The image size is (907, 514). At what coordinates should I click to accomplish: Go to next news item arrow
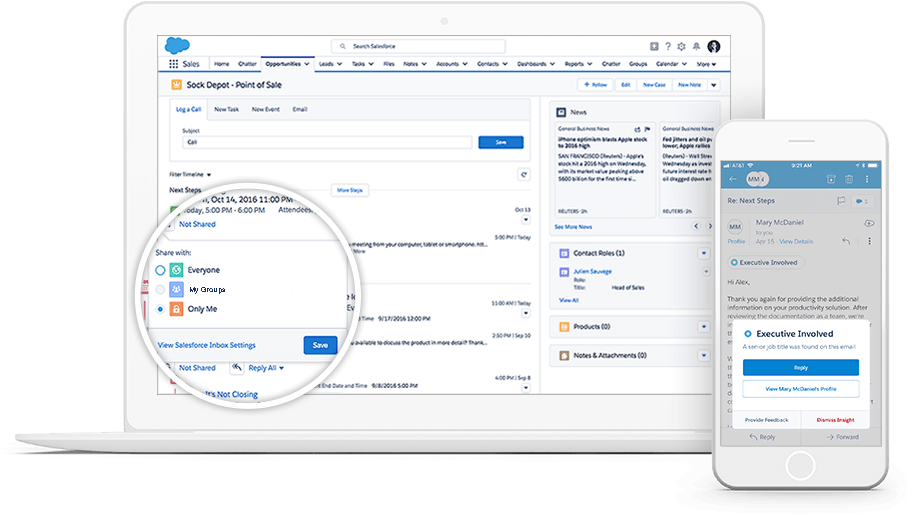coord(710,226)
